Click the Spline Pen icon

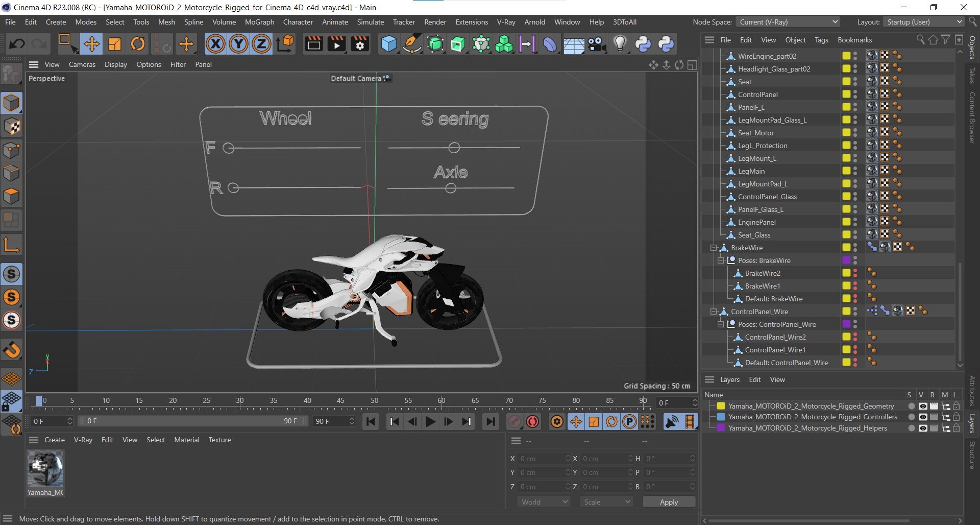point(412,44)
